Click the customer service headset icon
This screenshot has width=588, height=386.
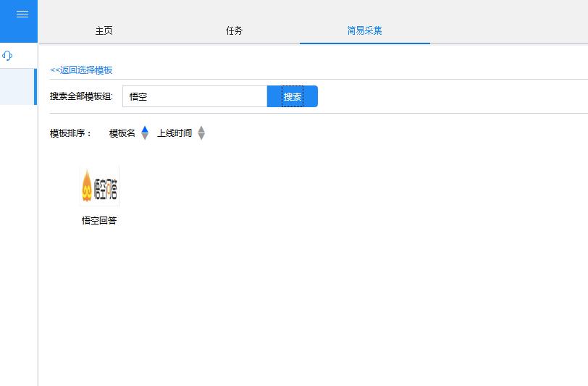click(7, 56)
